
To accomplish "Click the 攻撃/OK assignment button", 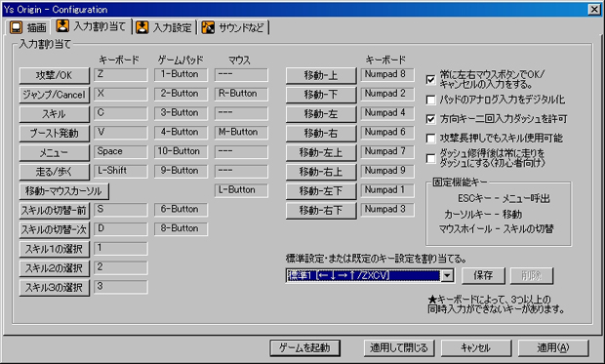I will click(x=55, y=76).
